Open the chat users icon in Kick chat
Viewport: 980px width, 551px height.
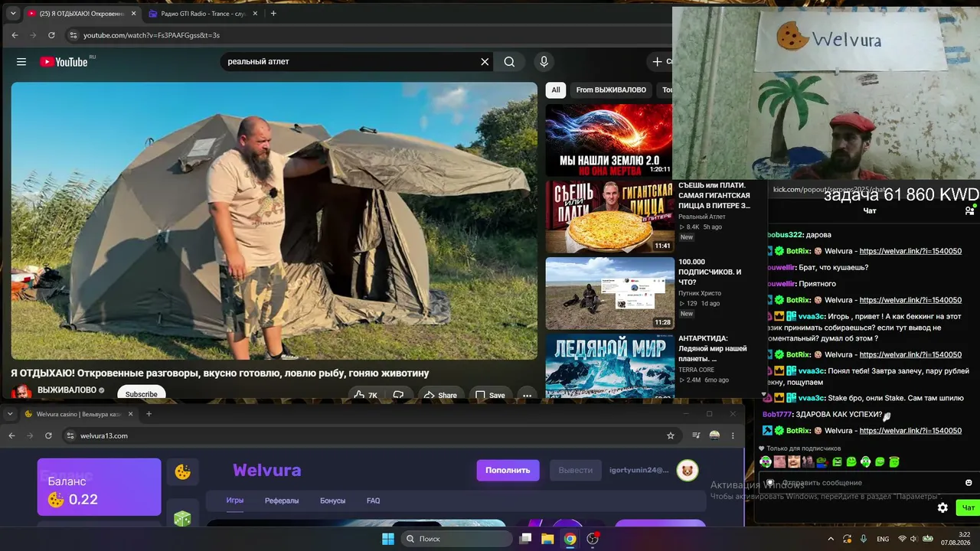tap(969, 210)
